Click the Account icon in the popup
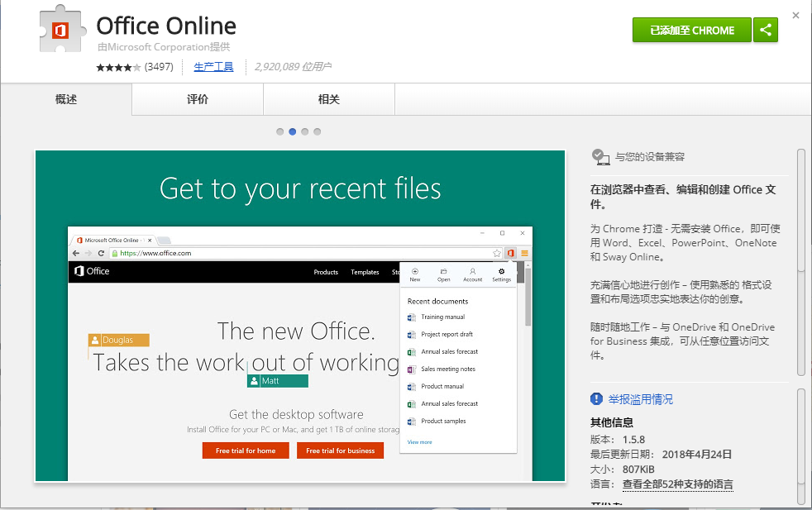This screenshot has width=812, height=510. click(x=472, y=274)
